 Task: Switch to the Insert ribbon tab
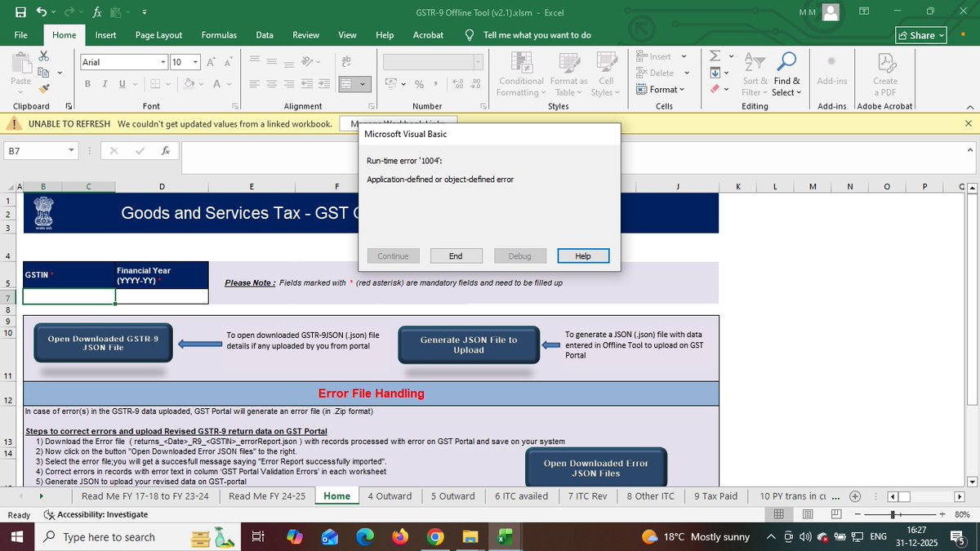[105, 35]
